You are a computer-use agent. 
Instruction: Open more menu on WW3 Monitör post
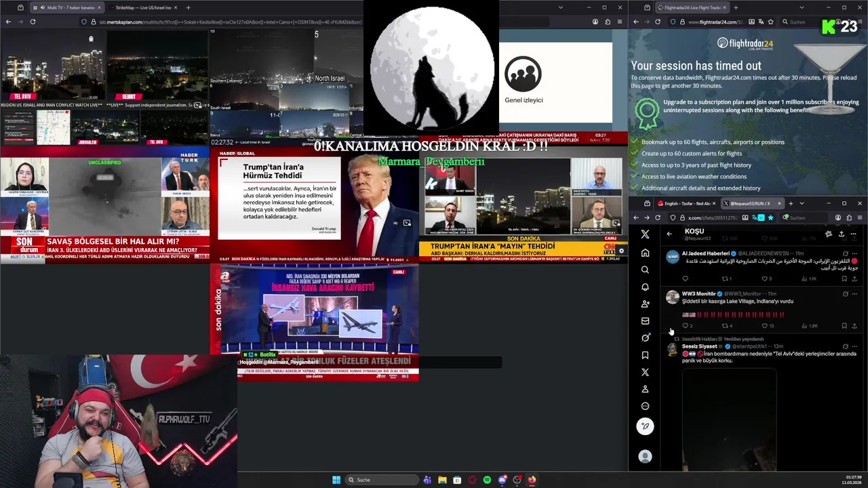(x=854, y=294)
